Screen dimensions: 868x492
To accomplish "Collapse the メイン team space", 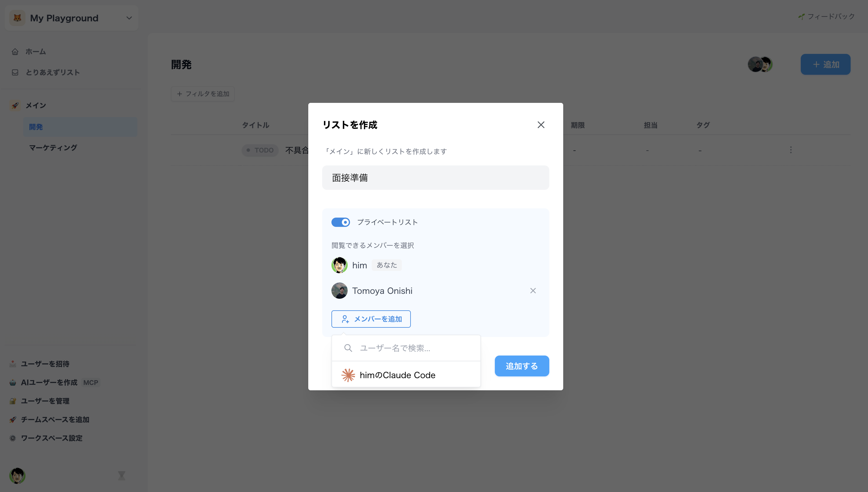I will (35, 105).
